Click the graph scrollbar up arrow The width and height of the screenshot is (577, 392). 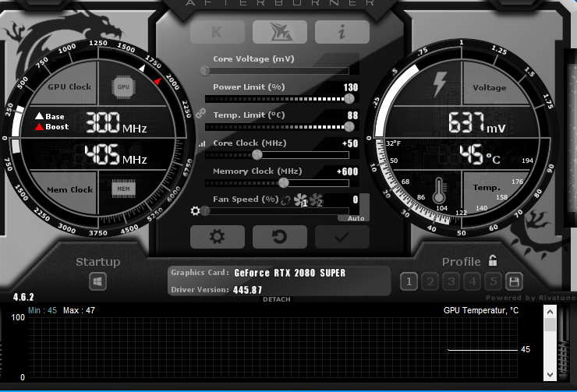[550, 312]
